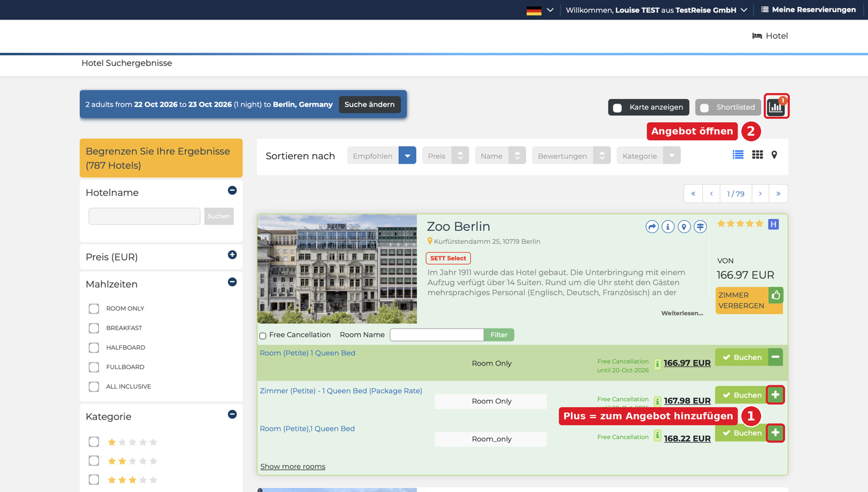
Task: Open the offer chart icon with the red badge
Action: point(776,106)
